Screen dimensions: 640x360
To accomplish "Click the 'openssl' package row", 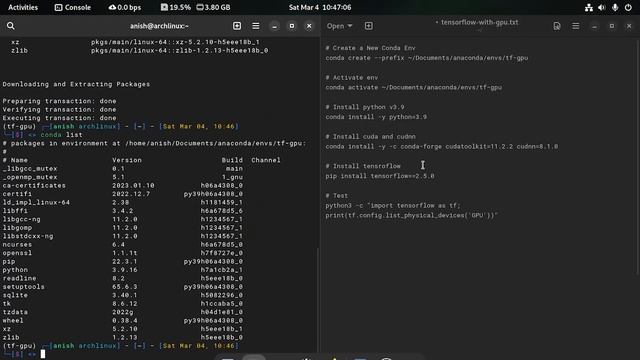I will coord(122,253).
